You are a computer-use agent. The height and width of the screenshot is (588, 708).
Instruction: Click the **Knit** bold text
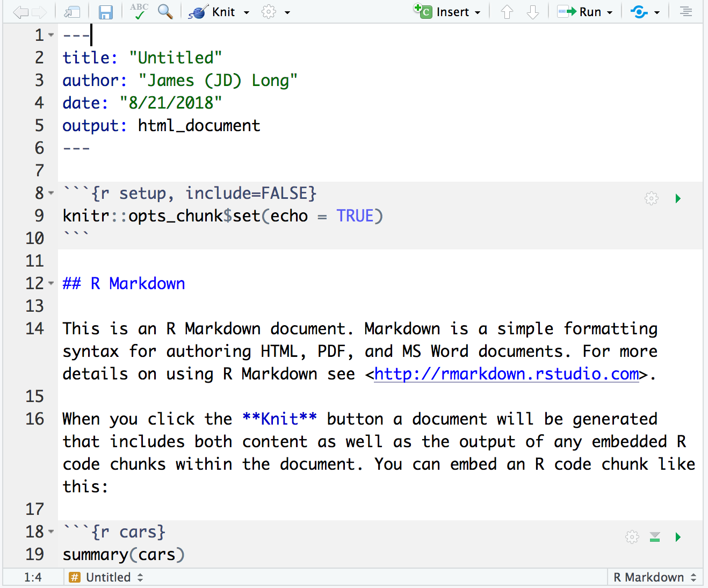pyautogui.click(x=279, y=419)
